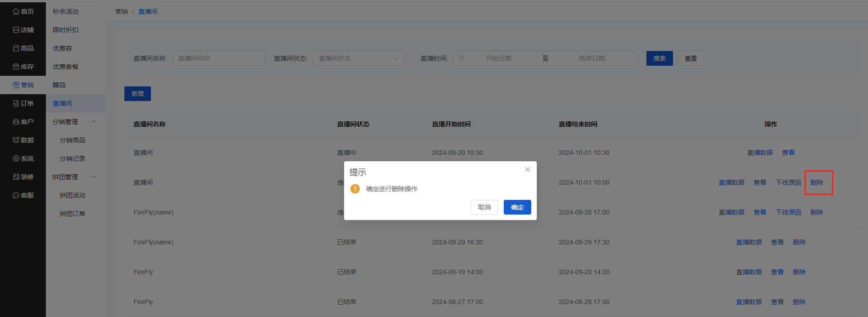Click 查看 in row ending 2024-09-30 17:00
This screenshot has width=868, height=317.
coord(760,212)
